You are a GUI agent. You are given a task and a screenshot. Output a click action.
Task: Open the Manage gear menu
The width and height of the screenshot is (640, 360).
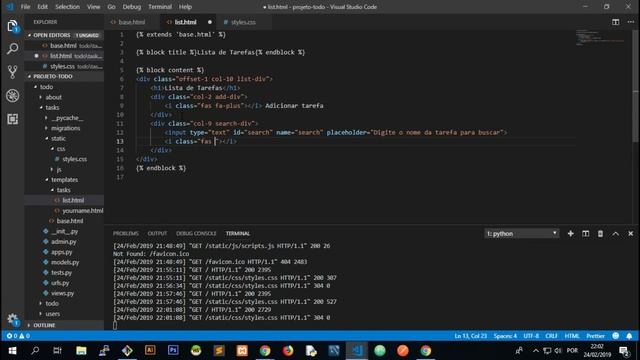tap(12, 319)
